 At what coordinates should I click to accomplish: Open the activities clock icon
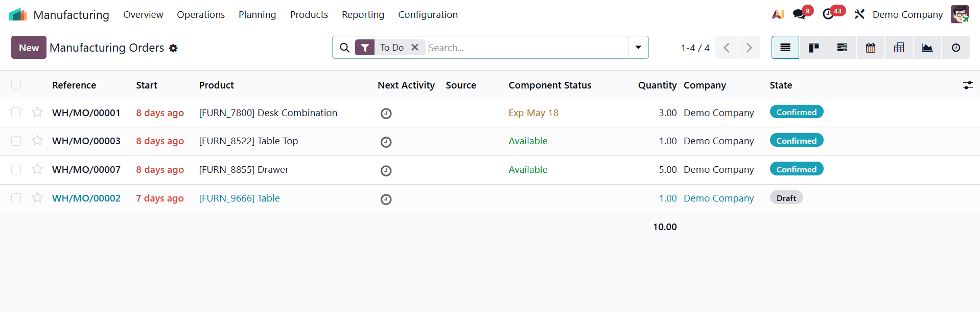click(x=828, y=14)
